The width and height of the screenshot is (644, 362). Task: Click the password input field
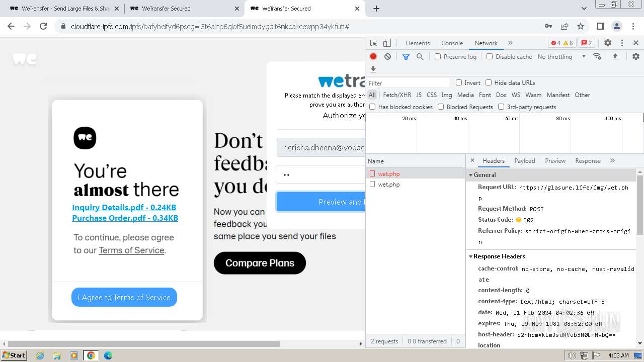(x=320, y=174)
